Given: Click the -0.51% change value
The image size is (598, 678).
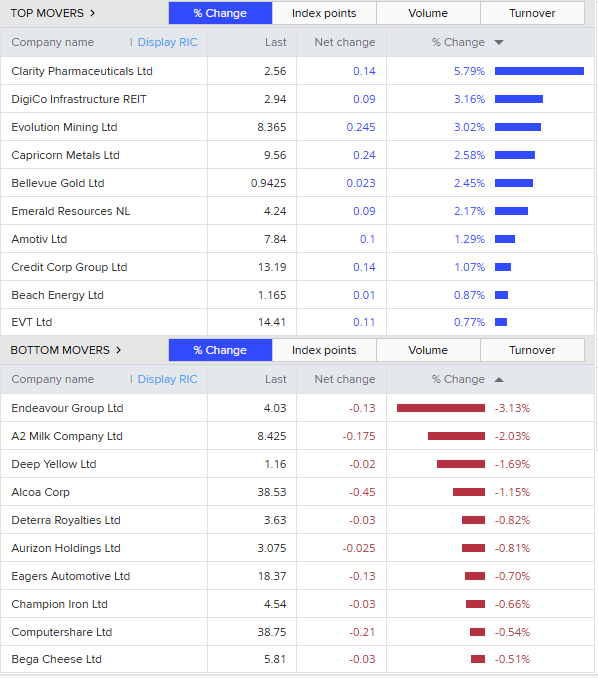Looking at the screenshot, I should pyautogui.click(x=512, y=659).
